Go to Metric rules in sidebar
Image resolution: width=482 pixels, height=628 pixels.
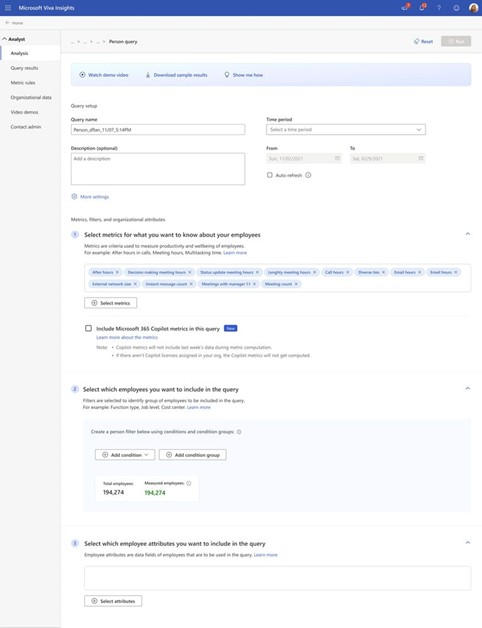click(x=23, y=83)
